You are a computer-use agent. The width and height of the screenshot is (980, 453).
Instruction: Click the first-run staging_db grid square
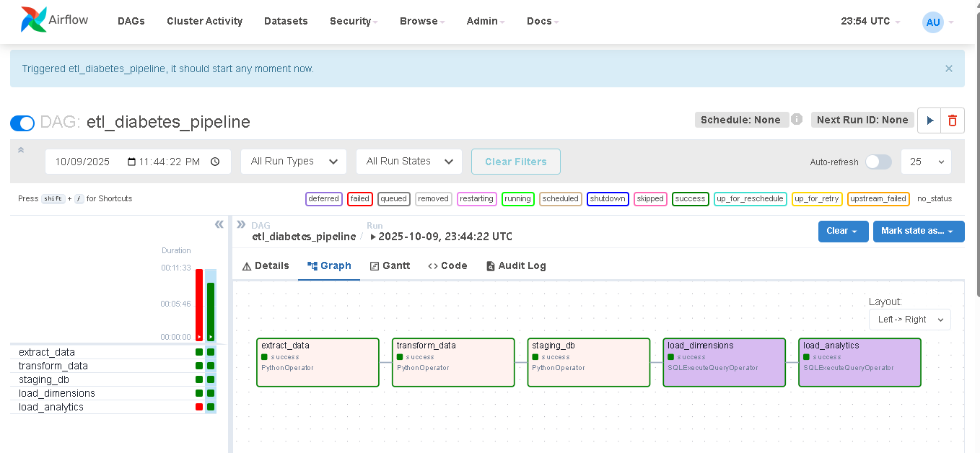(199, 379)
